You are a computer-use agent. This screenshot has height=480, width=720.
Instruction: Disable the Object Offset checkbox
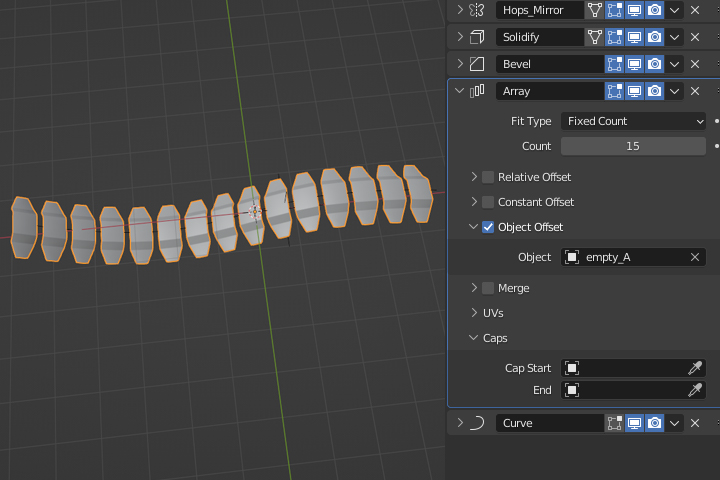pyautogui.click(x=488, y=227)
